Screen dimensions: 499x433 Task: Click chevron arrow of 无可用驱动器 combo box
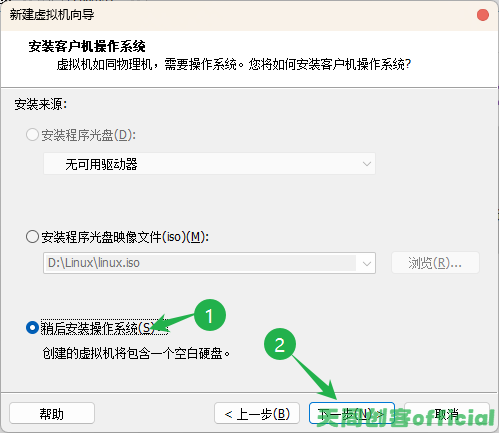[367, 164]
